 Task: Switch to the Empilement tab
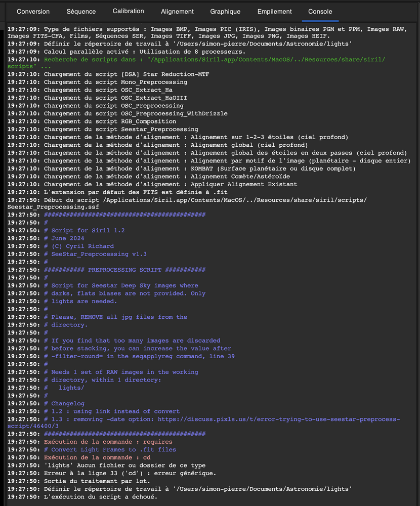[274, 11]
